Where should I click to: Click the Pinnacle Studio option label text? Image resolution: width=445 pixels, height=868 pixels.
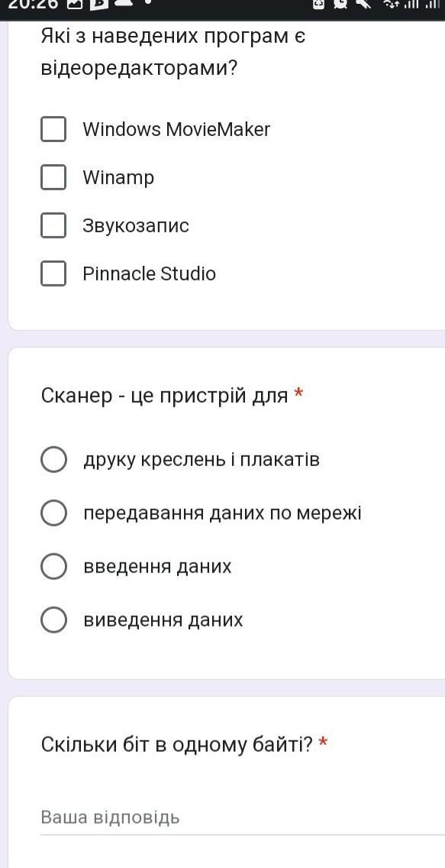[150, 274]
